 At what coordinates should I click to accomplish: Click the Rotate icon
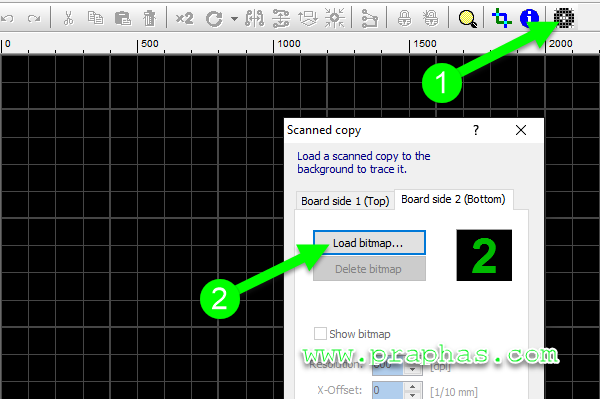(x=214, y=18)
